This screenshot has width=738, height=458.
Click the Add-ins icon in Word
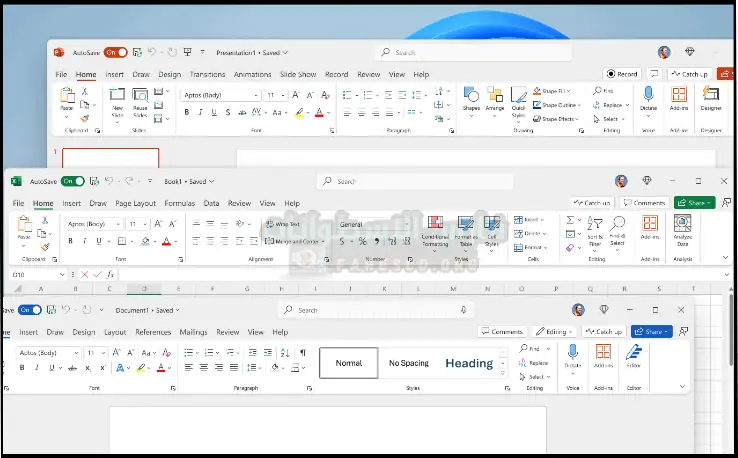603,354
